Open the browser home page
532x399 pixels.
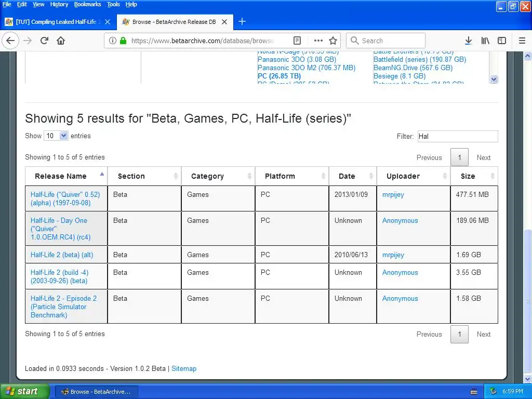pos(61,41)
